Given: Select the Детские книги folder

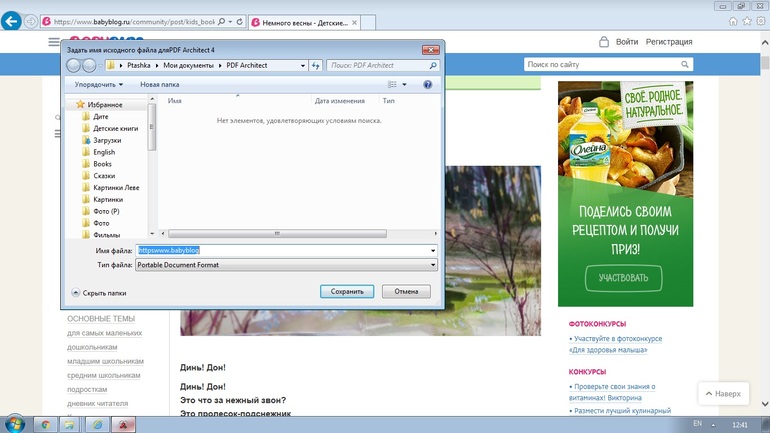Looking at the screenshot, I should [x=115, y=129].
